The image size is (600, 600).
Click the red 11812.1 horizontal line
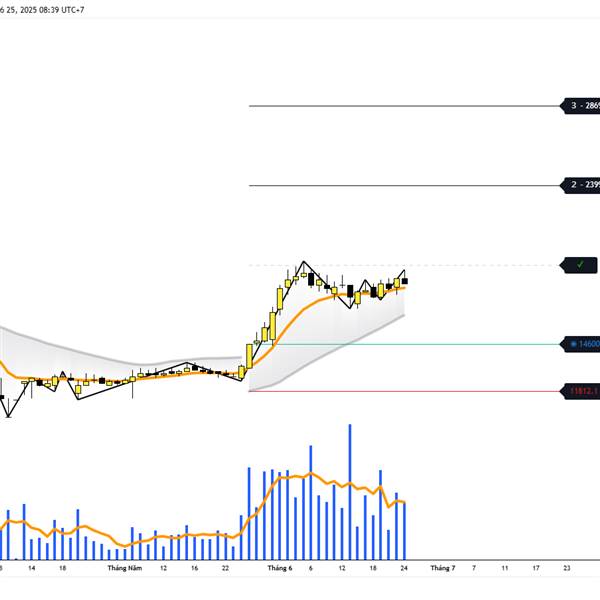406,391
